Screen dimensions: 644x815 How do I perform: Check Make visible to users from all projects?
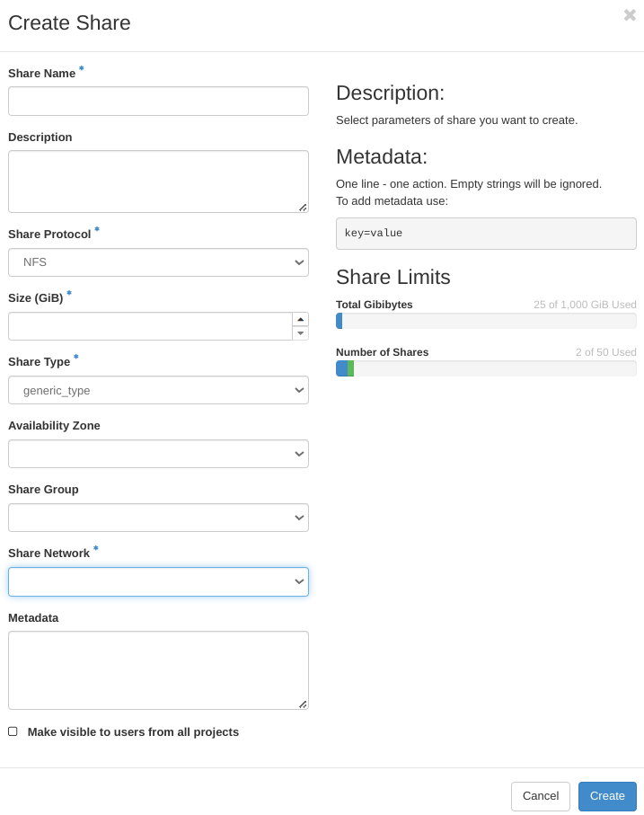coord(13,731)
